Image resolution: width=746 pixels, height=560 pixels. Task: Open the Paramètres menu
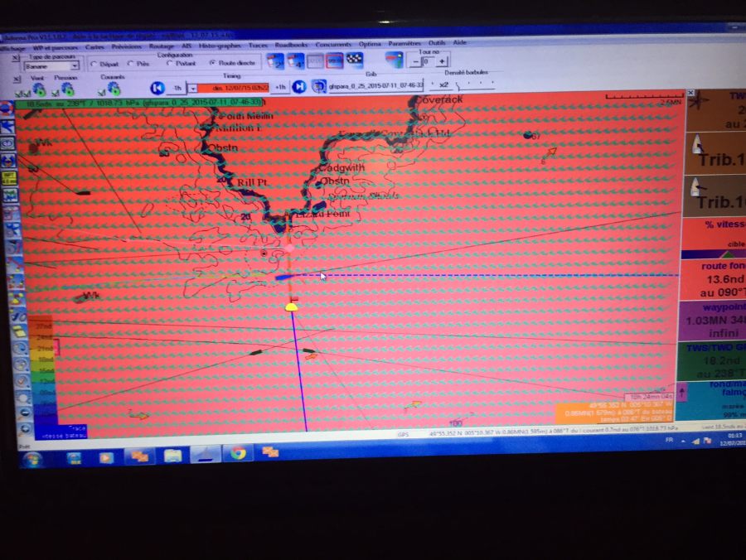(404, 43)
